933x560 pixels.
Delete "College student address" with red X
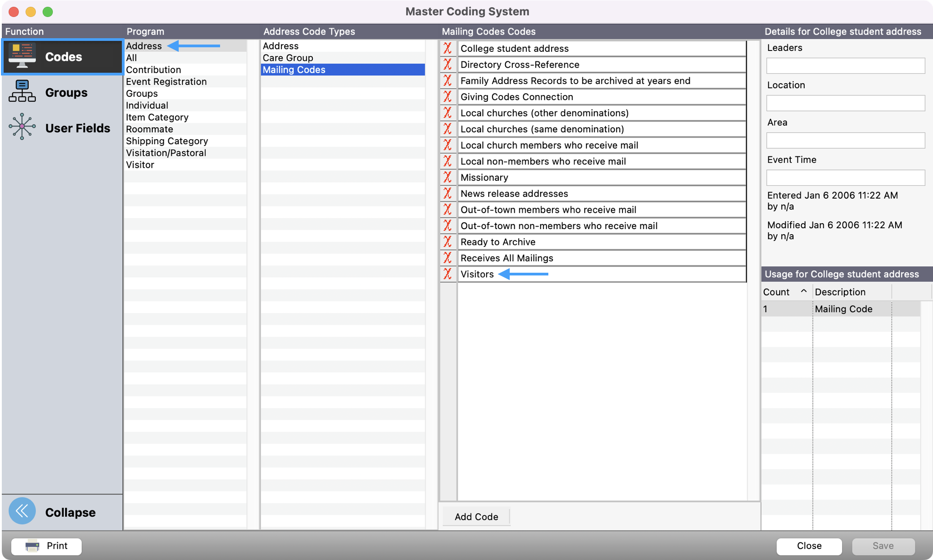point(448,48)
